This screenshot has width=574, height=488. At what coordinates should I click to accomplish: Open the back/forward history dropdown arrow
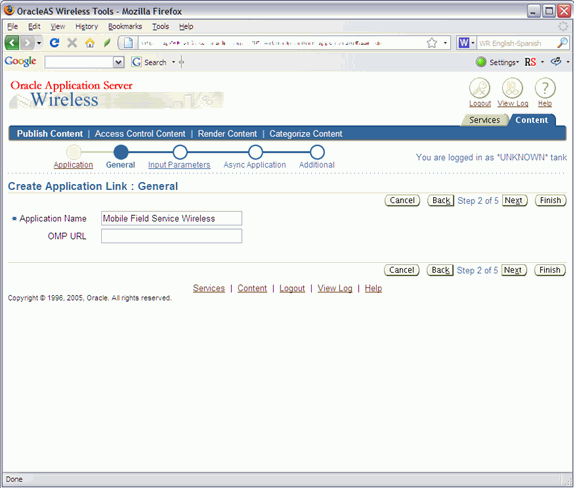tap(39, 43)
